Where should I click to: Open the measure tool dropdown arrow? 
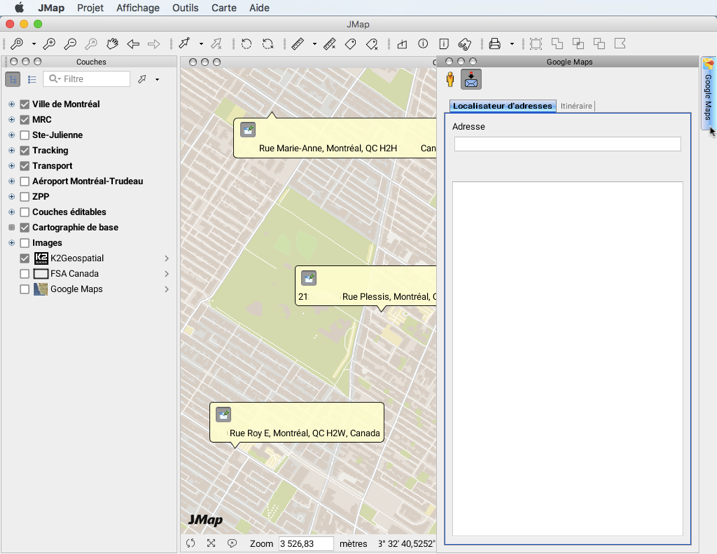pos(315,44)
